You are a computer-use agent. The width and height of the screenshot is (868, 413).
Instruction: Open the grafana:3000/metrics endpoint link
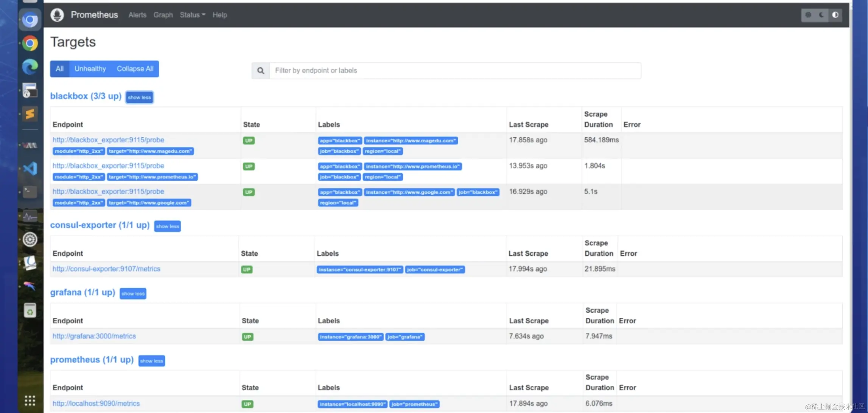(94, 336)
